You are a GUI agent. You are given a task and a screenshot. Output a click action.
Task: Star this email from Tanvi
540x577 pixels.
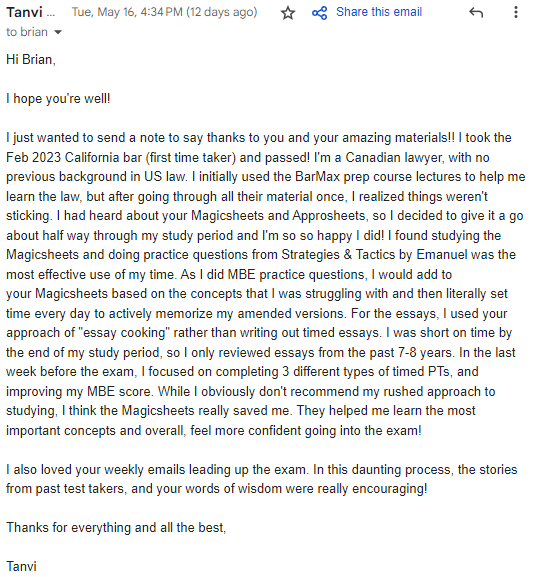click(288, 13)
